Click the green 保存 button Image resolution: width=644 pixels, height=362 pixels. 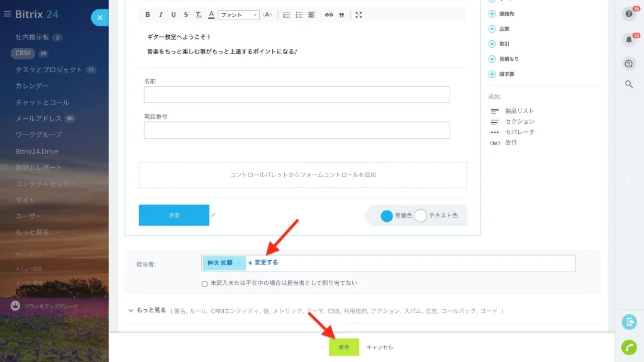pos(344,347)
